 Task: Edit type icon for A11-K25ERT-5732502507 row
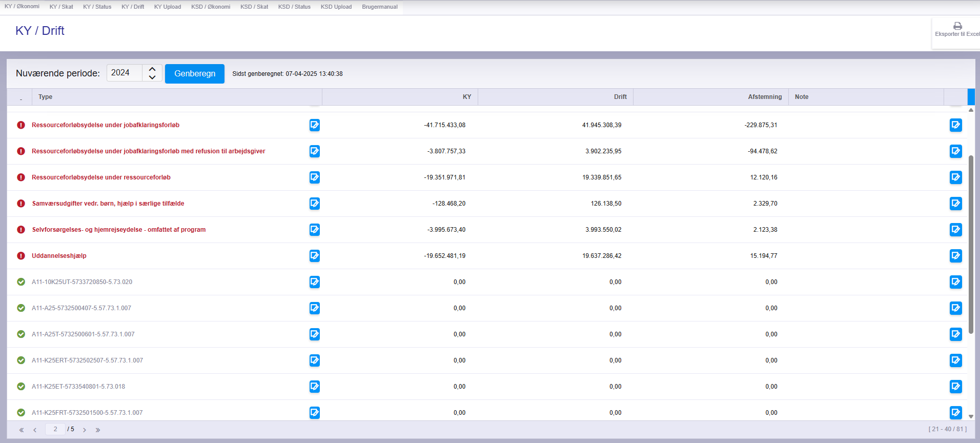point(315,360)
